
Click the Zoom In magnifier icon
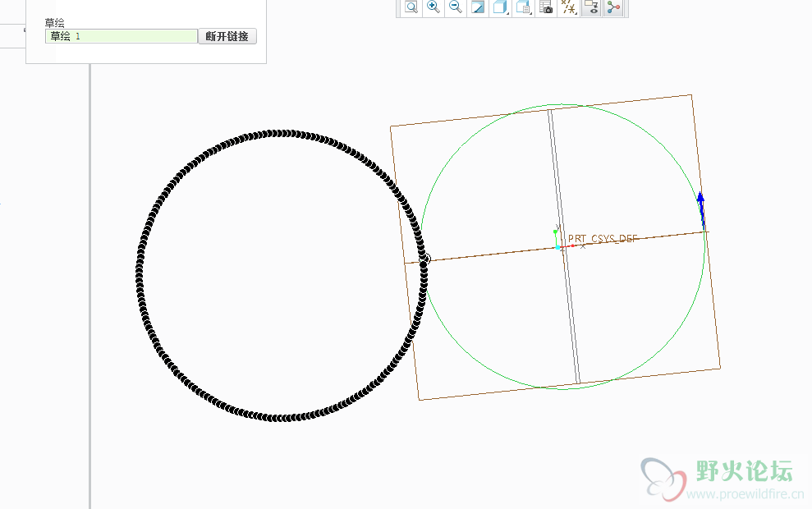tap(433, 7)
